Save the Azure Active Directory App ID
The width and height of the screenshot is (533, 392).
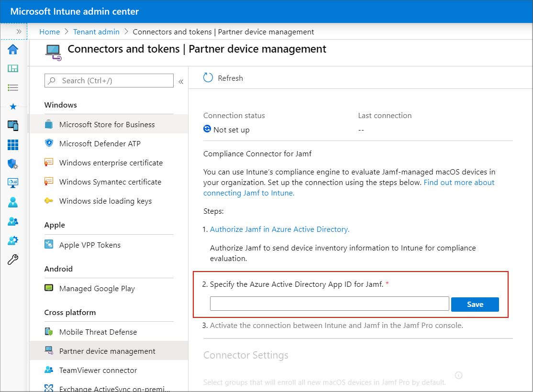tap(475, 304)
